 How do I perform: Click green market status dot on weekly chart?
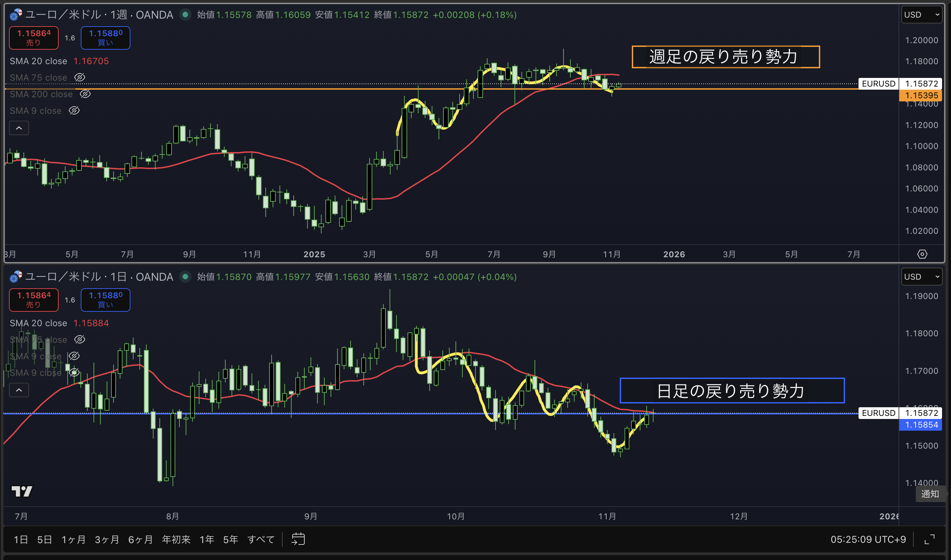185,15
